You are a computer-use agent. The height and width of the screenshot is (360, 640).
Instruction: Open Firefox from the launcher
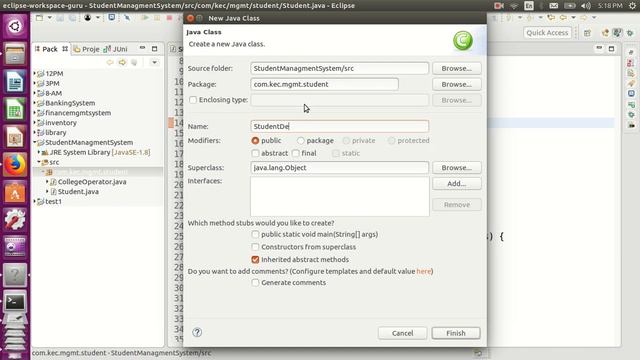point(15,164)
